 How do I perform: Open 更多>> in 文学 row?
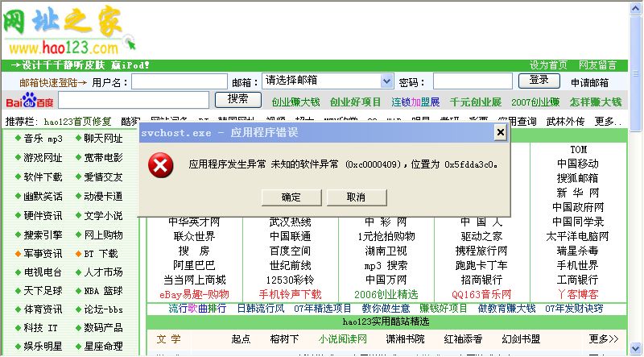coord(603,339)
